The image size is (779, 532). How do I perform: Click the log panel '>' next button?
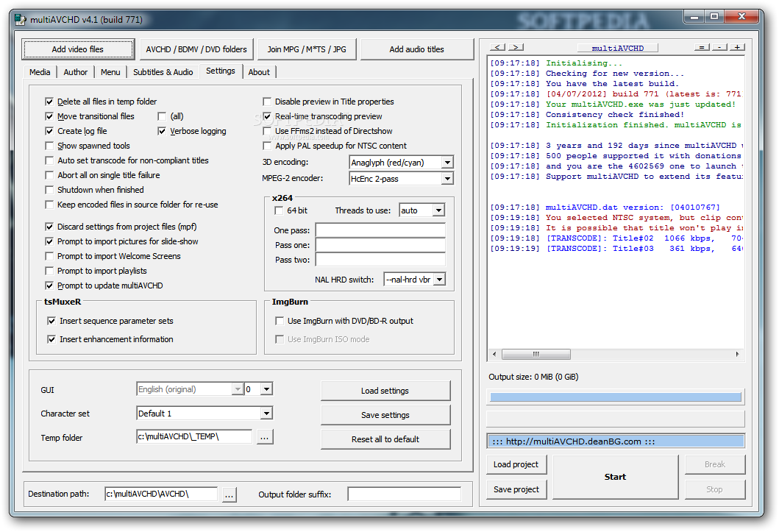click(516, 47)
